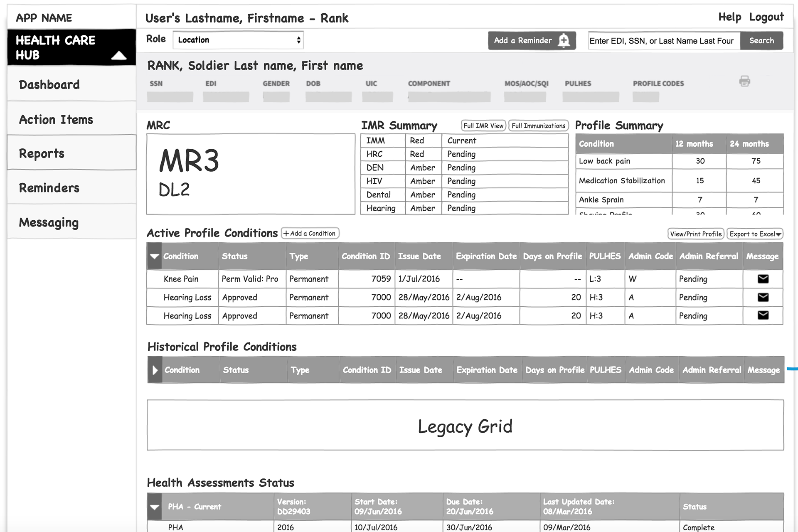
Task: Click the Legacy Grid panel
Action: click(465, 425)
